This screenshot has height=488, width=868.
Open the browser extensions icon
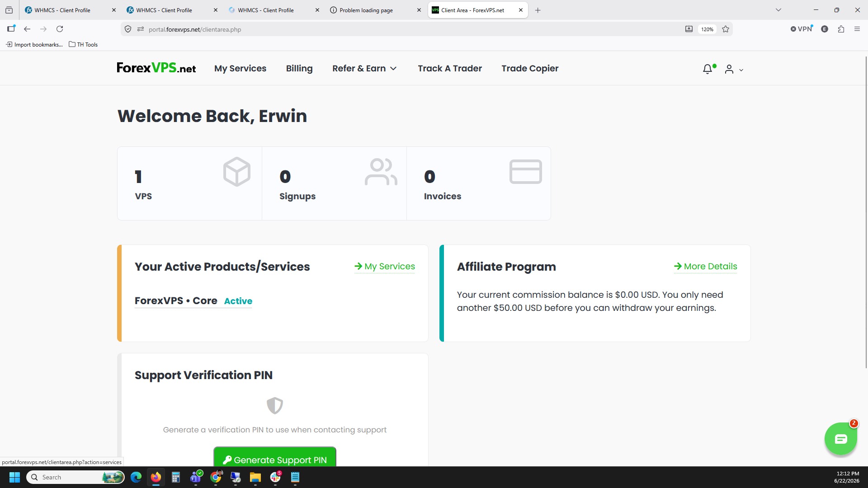pyautogui.click(x=841, y=29)
